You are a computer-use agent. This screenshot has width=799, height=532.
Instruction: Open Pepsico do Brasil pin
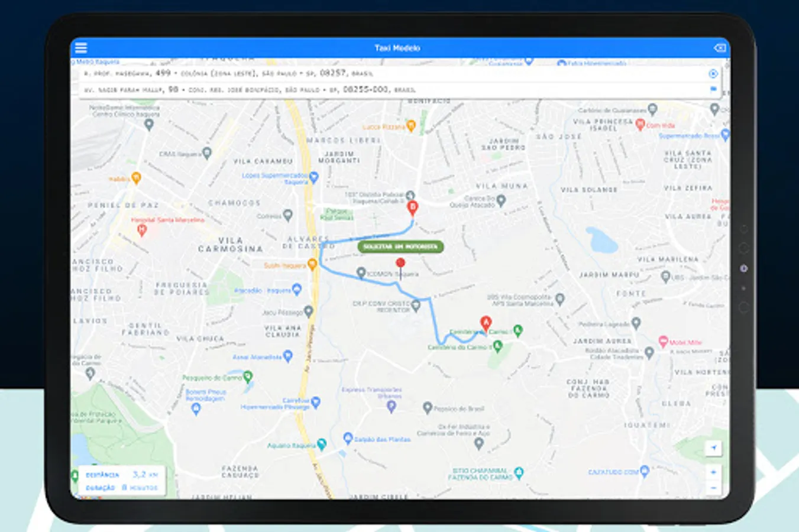428,408
